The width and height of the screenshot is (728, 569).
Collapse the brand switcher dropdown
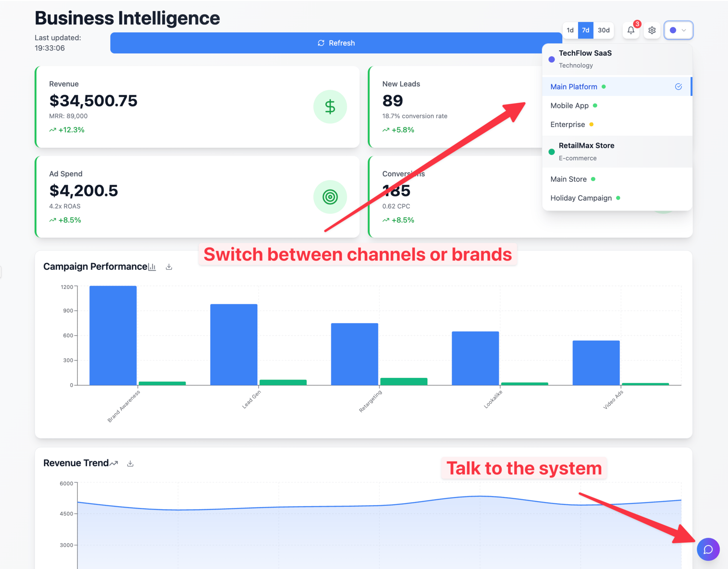(x=678, y=30)
